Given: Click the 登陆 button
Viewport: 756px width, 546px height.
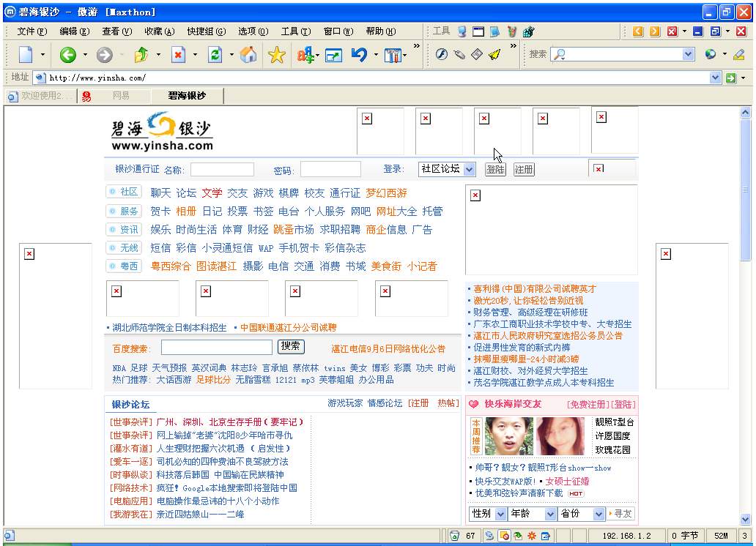Looking at the screenshot, I should [x=495, y=170].
